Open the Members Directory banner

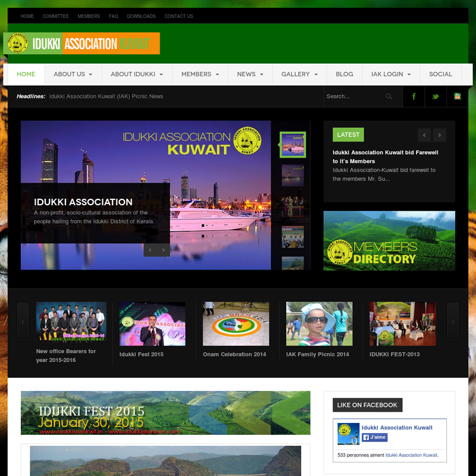pos(389,241)
